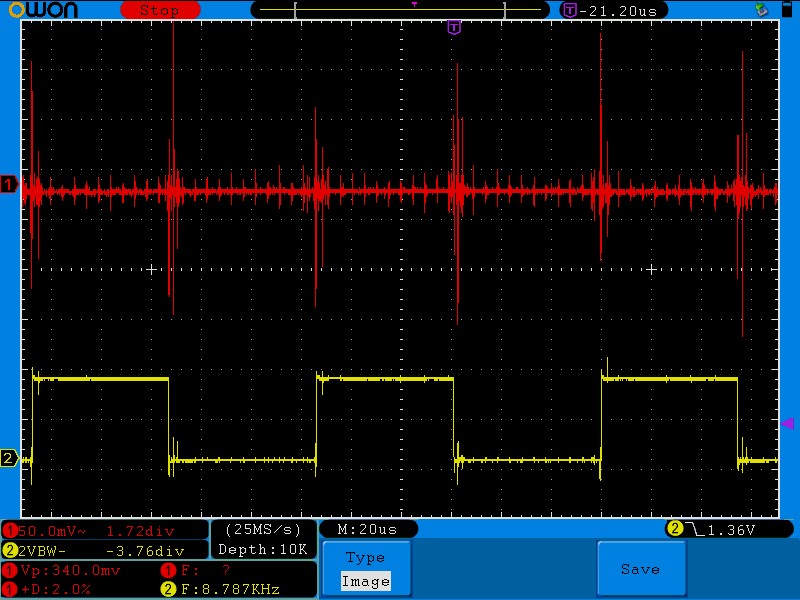Open the Type menu option
Viewport: 800px width, 600px height.
click(x=365, y=558)
